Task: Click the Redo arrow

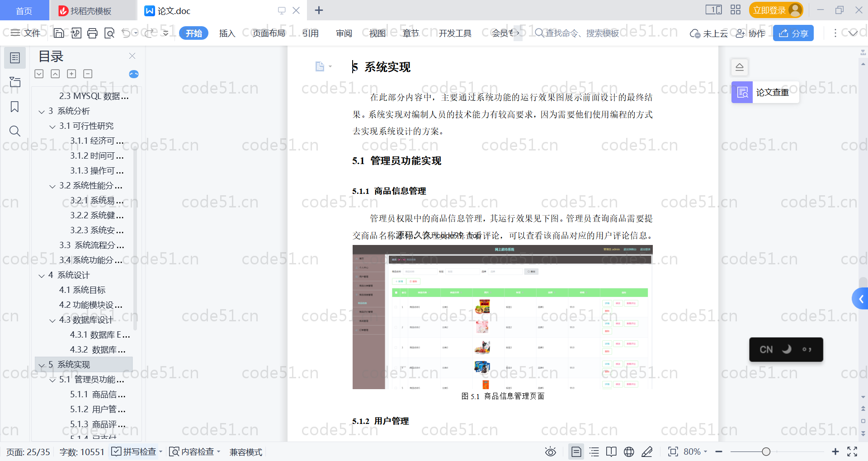Action: point(149,33)
